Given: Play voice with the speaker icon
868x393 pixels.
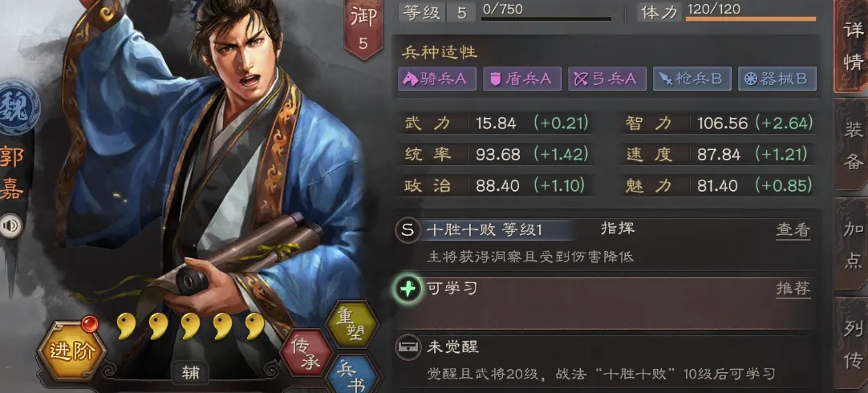Looking at the screenshot, I should (x=10, y=225).
